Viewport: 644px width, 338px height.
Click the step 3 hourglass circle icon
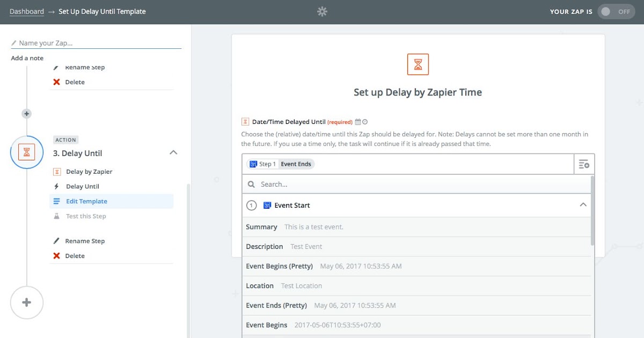click(27, 152)
